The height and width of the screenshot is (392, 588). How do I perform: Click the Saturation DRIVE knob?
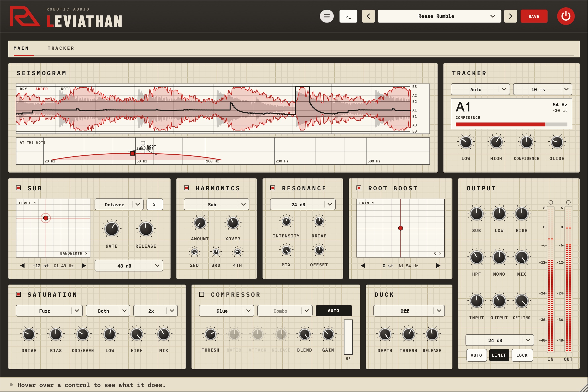(x=29, y=334)
